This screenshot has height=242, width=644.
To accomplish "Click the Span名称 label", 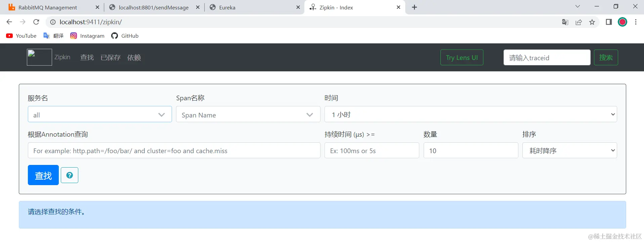I will pyautogui.click(x=190, y=98).
